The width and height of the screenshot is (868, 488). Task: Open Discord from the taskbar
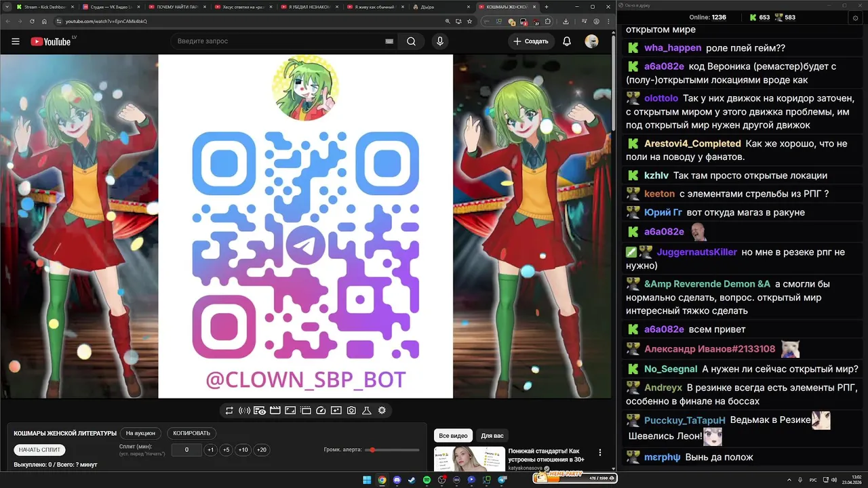click(397, 480)
